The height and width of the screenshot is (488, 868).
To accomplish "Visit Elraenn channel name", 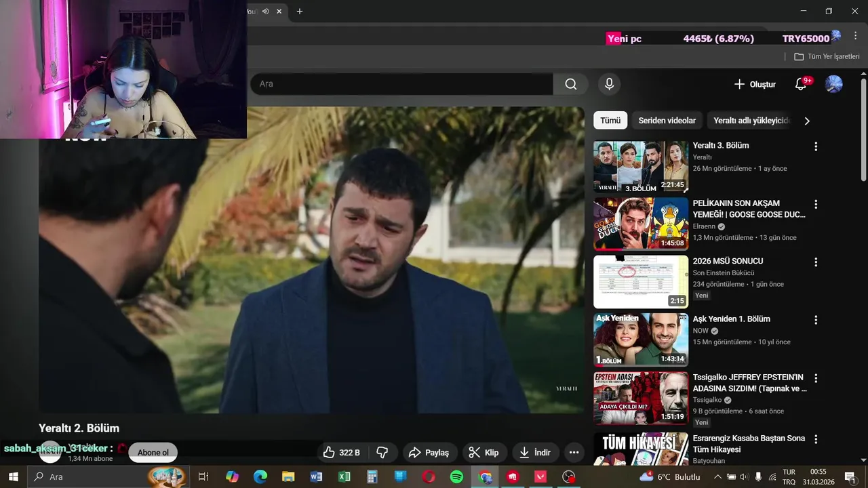I will pyautogui.click(x=704, y=226).
